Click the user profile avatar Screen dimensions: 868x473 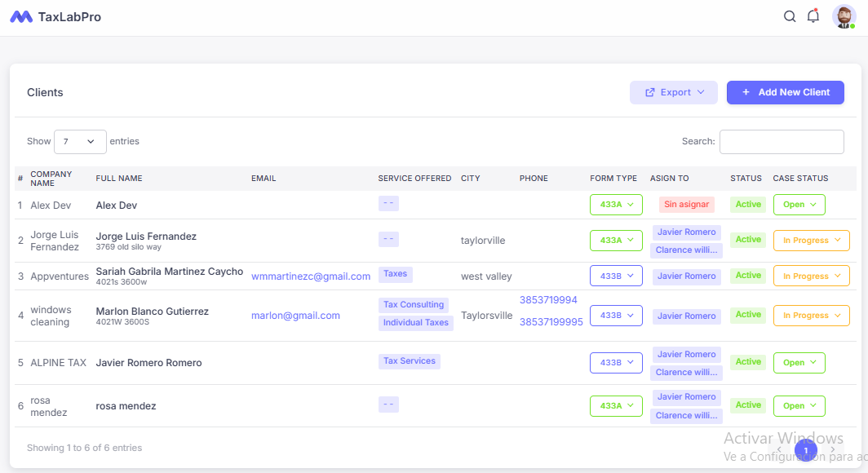point(844,16)
